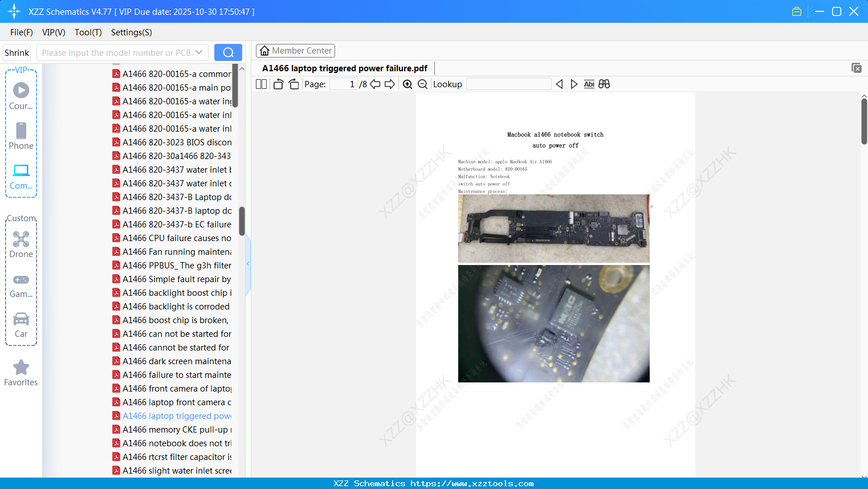Select the Phone category
The image size is (868, 489).
pos(21,136)
